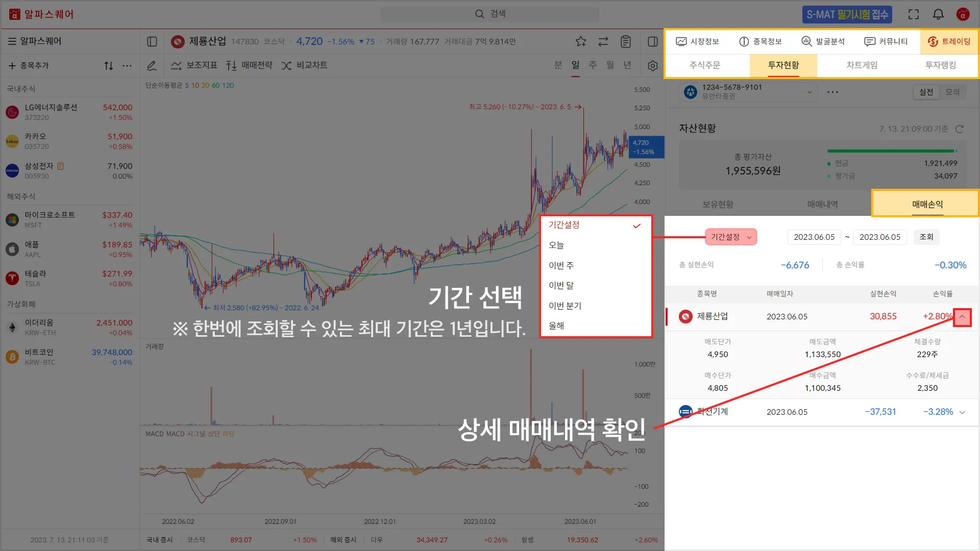Screen dimensions: 980x551
Task: Click the 5-day moving average color label
Action: (187, 86)
